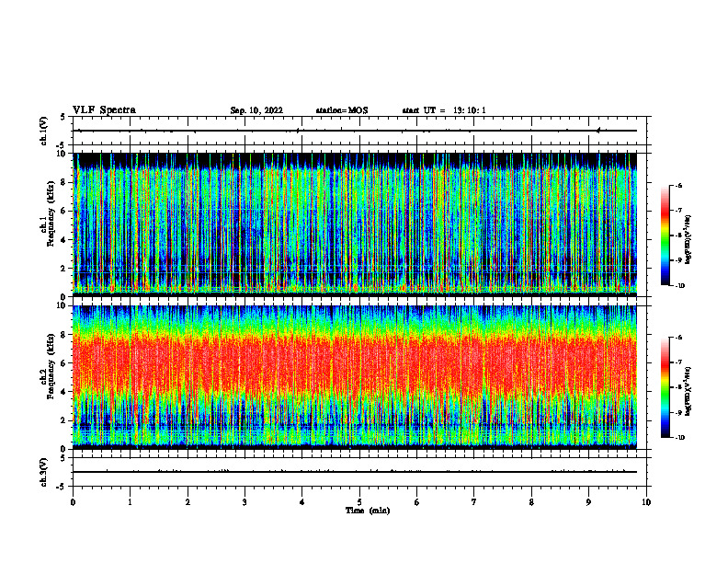This screenshot has width=728, height=563.
Task: Click the ch.1 color scale log(PSD) units label
Action: click(688, 239)
